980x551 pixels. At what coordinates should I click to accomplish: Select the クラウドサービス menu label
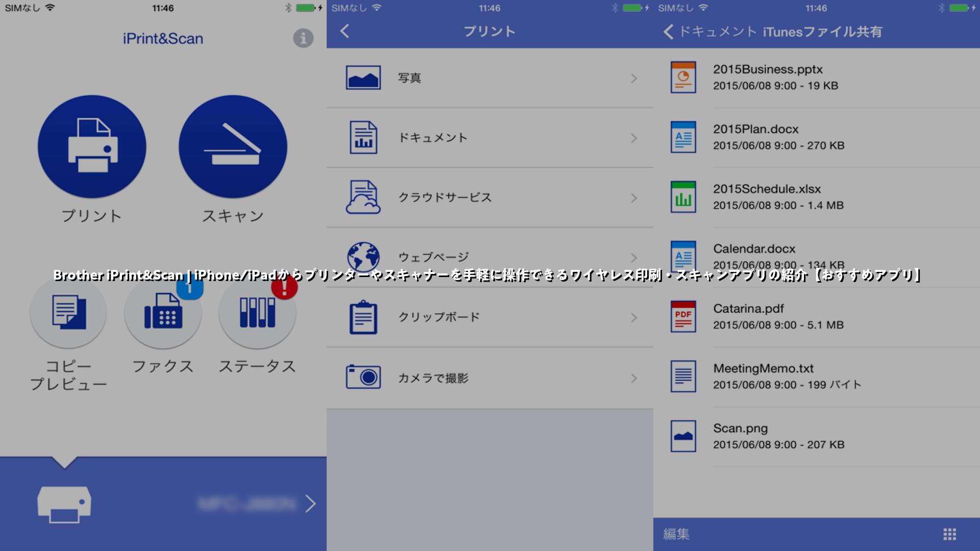point(445,197)
